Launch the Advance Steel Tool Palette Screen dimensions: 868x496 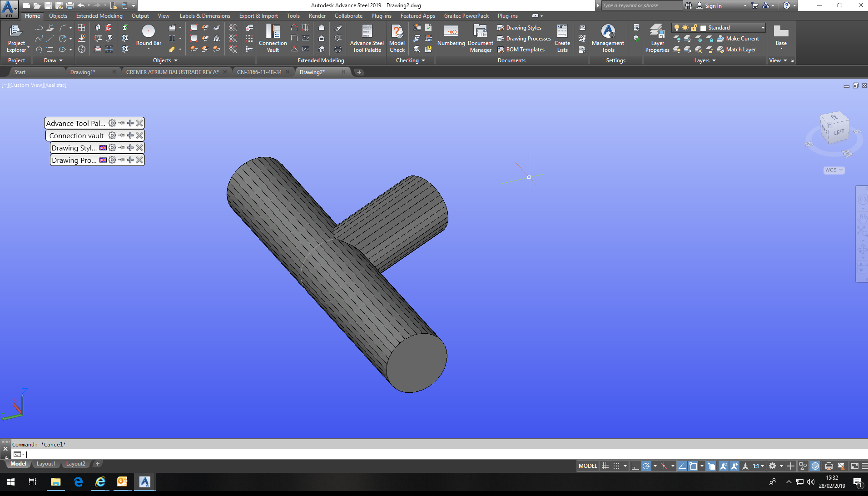(x=366, y=38)
